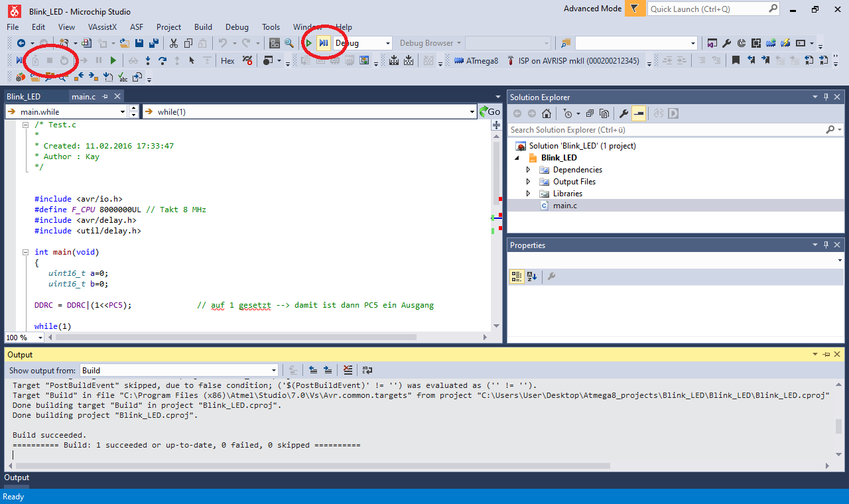Toggle Alphabetical sort in Properties panel
This screenshot has height=504, width=849.
coord(531,277)
